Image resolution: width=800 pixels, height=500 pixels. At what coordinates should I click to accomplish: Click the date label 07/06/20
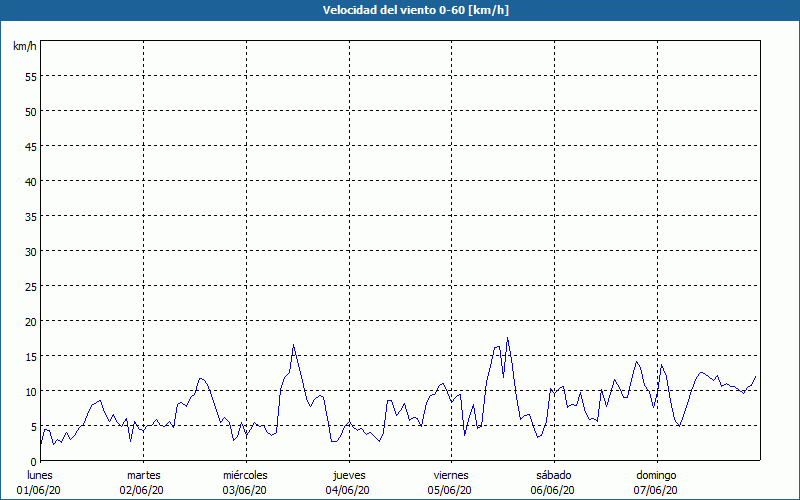656,490
